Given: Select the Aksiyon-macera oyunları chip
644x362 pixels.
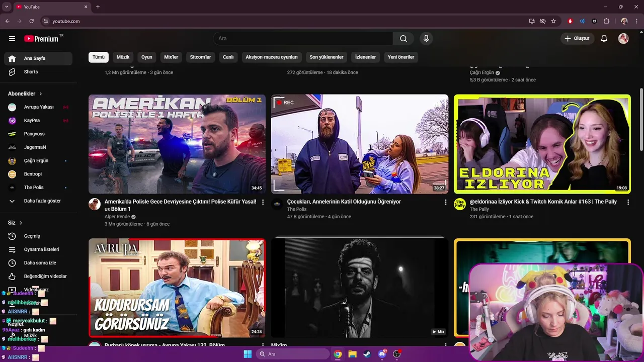Looking at the screenshot, I should click(x=272, y=57).
